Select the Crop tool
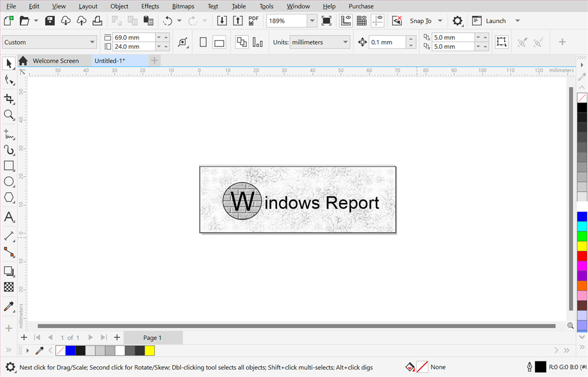The image size is (588, 377). 9,99
